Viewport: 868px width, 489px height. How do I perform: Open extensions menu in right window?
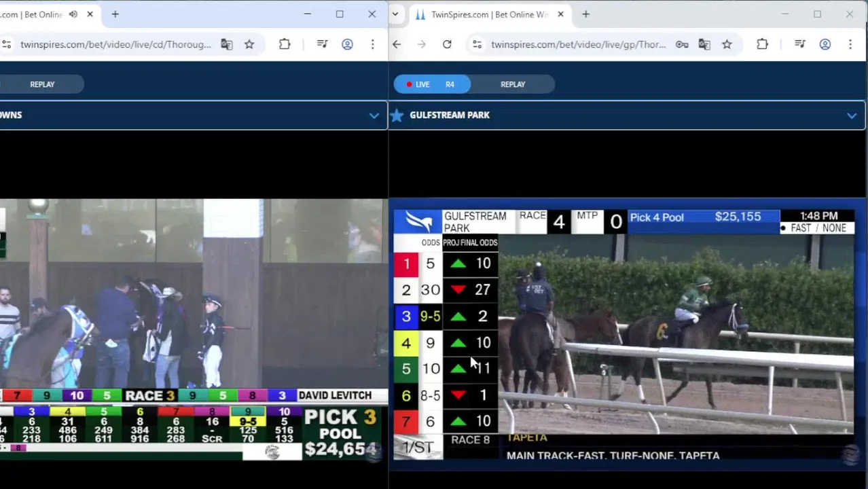[x=762, y=44]
